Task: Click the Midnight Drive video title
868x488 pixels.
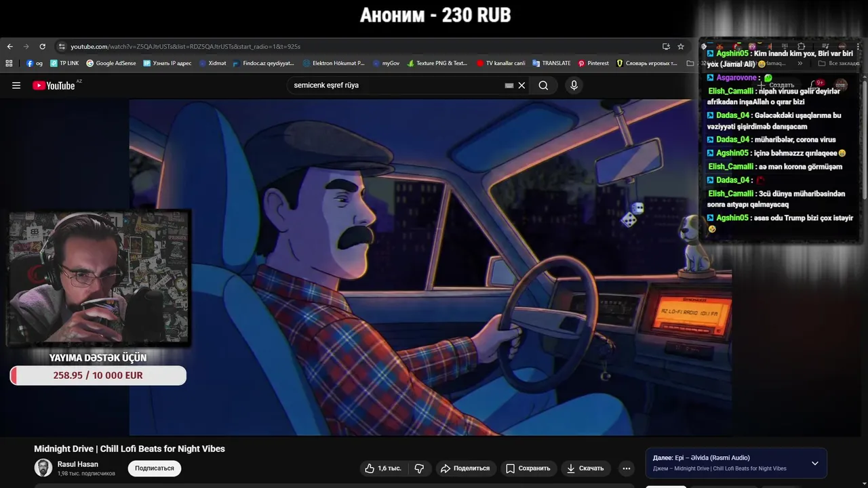Action: point(130,449)
